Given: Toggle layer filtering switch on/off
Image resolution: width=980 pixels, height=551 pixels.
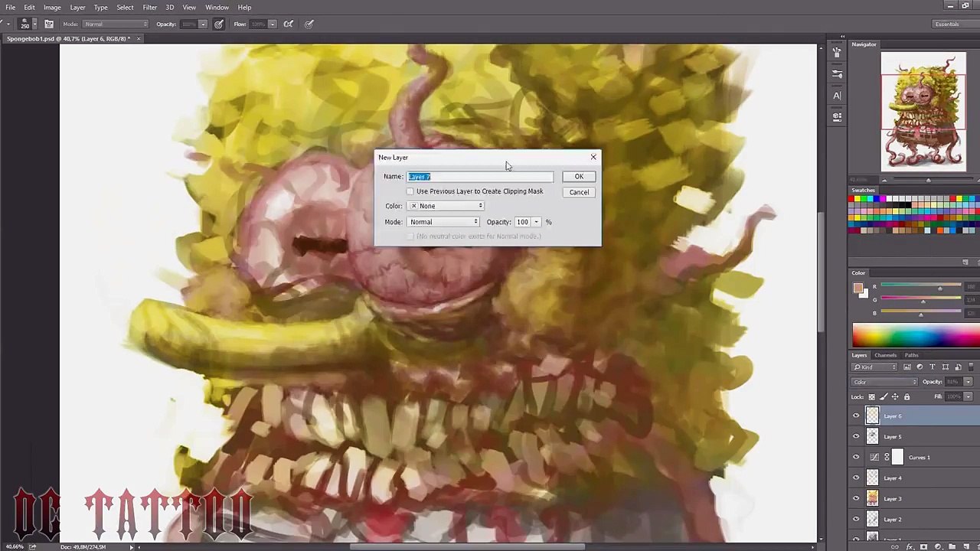Looking at the screenshot, I should pos(972,367).
